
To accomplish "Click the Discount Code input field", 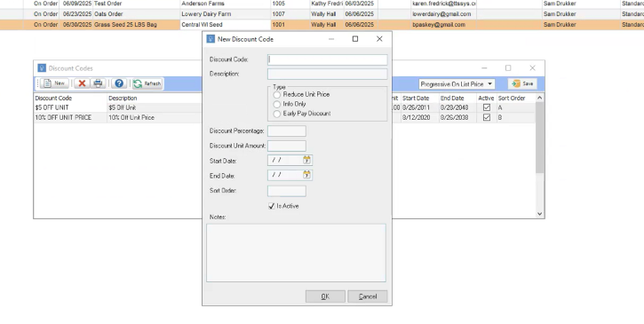I will pos(328,59).
